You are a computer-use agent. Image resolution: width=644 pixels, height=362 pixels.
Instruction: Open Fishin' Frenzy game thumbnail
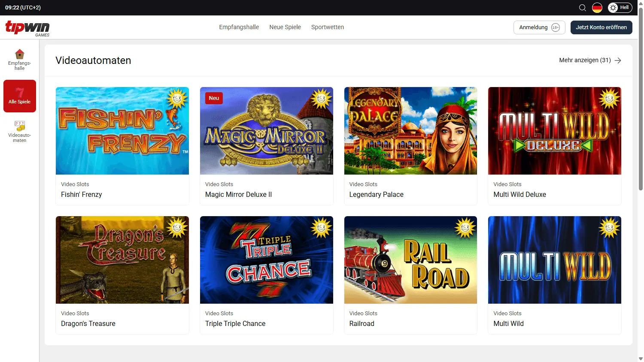pyautogui.click(x=122, y=131)
